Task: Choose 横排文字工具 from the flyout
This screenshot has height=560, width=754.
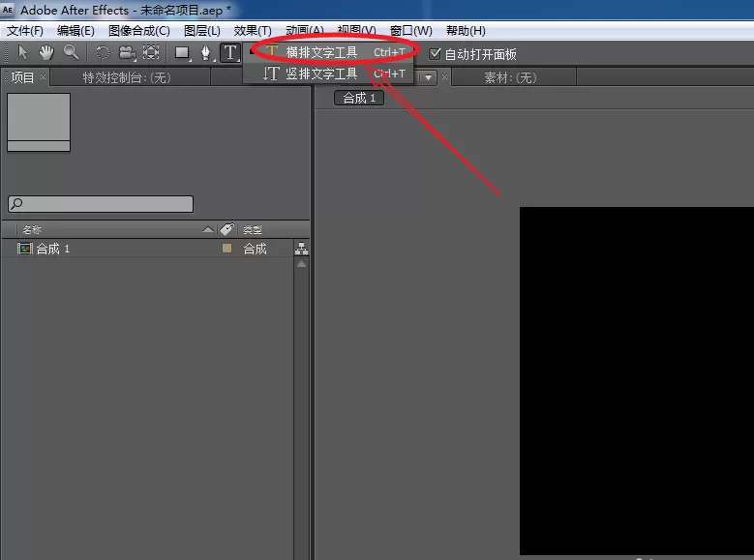Action: click(329, 52)
